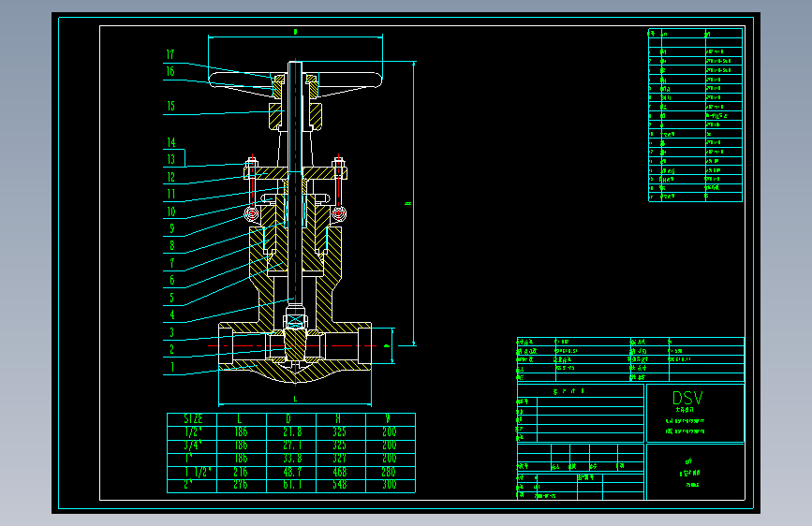812x526 pixels.
Task: Click H value 325 in the 3/4" row
Action: click(340, 446)
